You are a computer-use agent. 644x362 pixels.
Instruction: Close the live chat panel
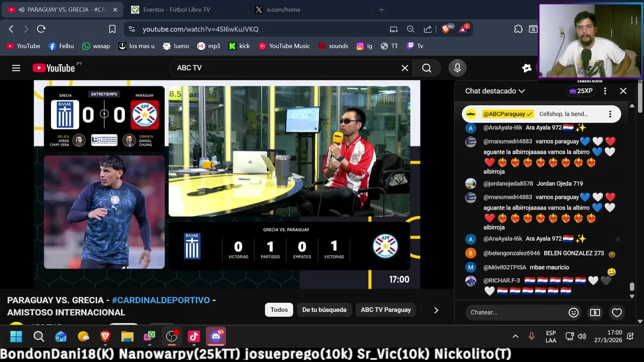(x=623, y=91)
